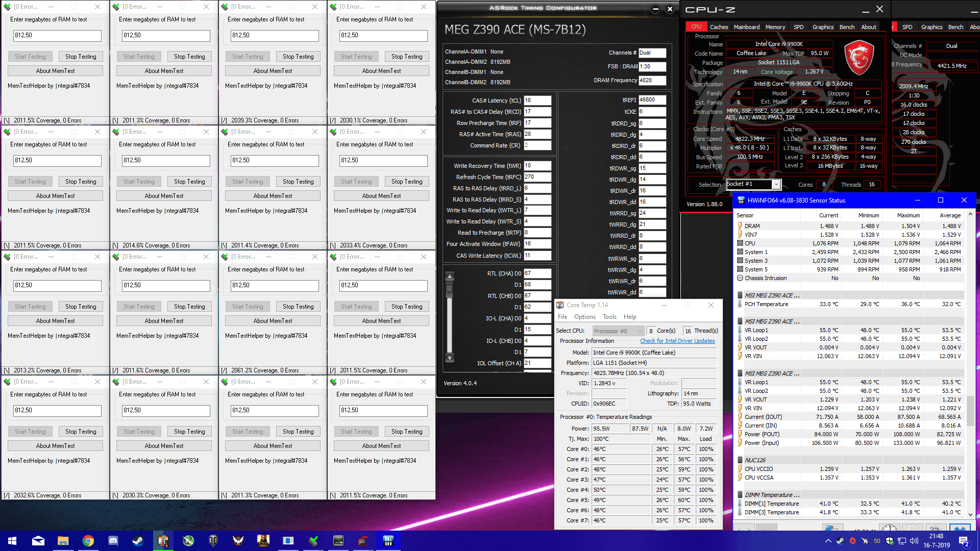Click the Chassis Intrusion sensor icon
980x551 pixels.
[x=740, y=278]
